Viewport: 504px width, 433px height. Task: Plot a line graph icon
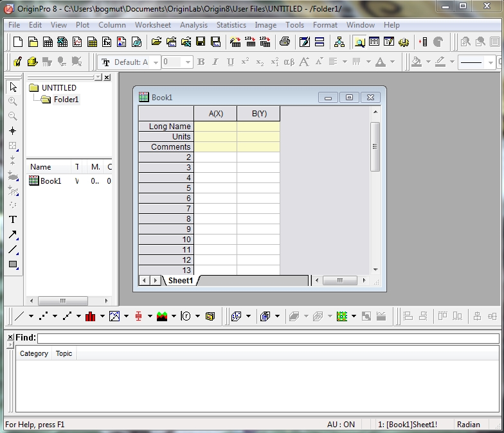19,316
